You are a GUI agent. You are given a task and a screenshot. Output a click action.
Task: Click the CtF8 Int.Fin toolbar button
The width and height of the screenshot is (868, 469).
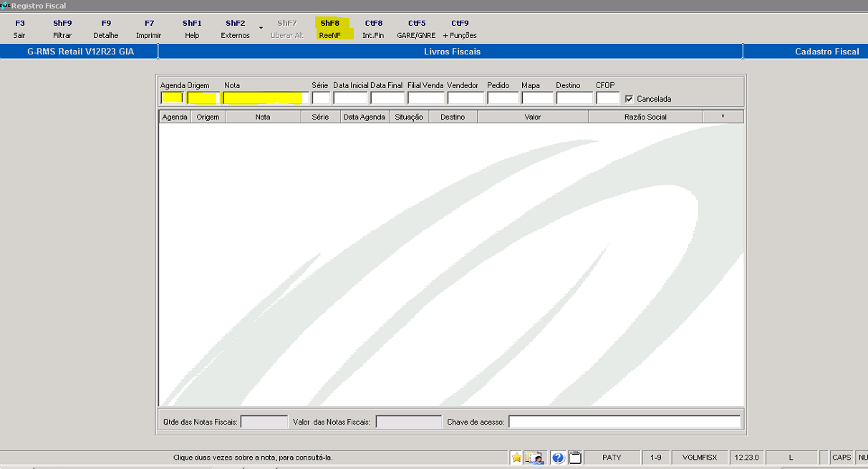coord(373,29)
